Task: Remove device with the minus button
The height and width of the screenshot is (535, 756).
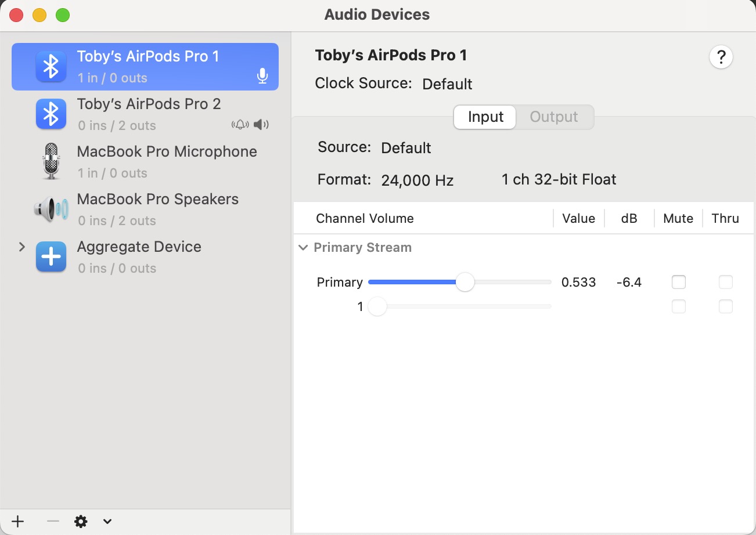Action: click(x=53, y=521)
